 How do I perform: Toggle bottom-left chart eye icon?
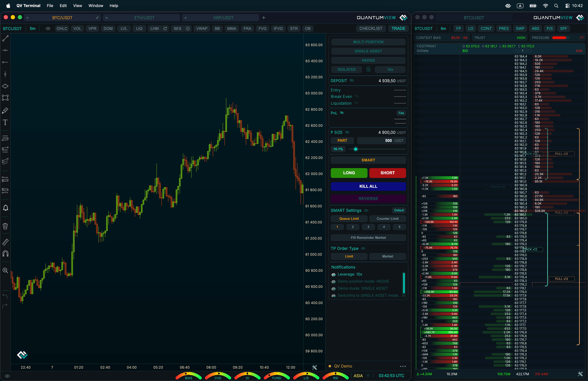(x=7, y=376)
